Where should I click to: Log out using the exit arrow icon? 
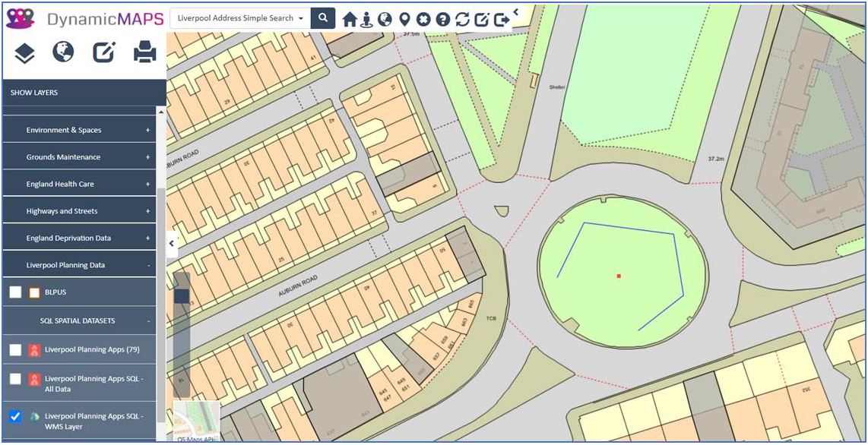(x=502, y=20)
